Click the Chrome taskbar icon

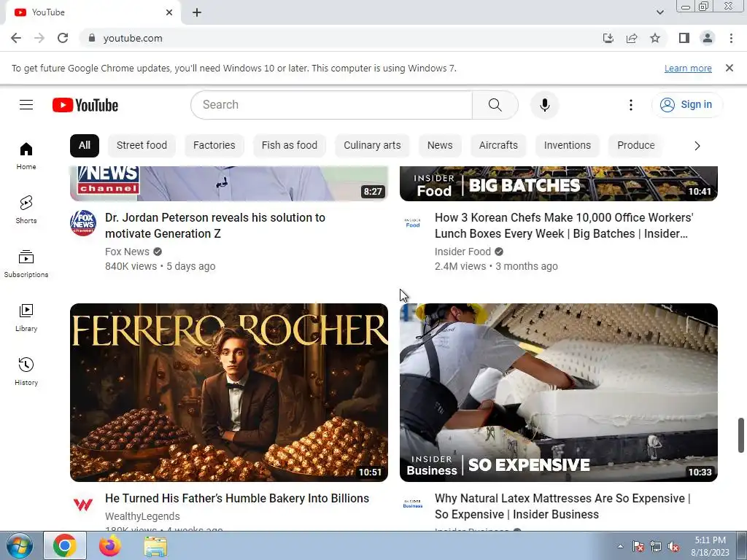[65, 546]
